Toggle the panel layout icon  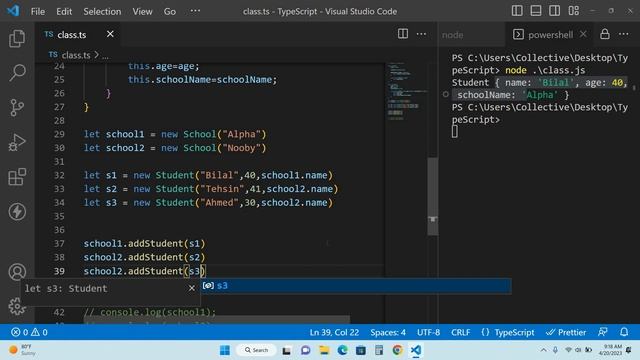pyautogui.click(x=536, y=11)
